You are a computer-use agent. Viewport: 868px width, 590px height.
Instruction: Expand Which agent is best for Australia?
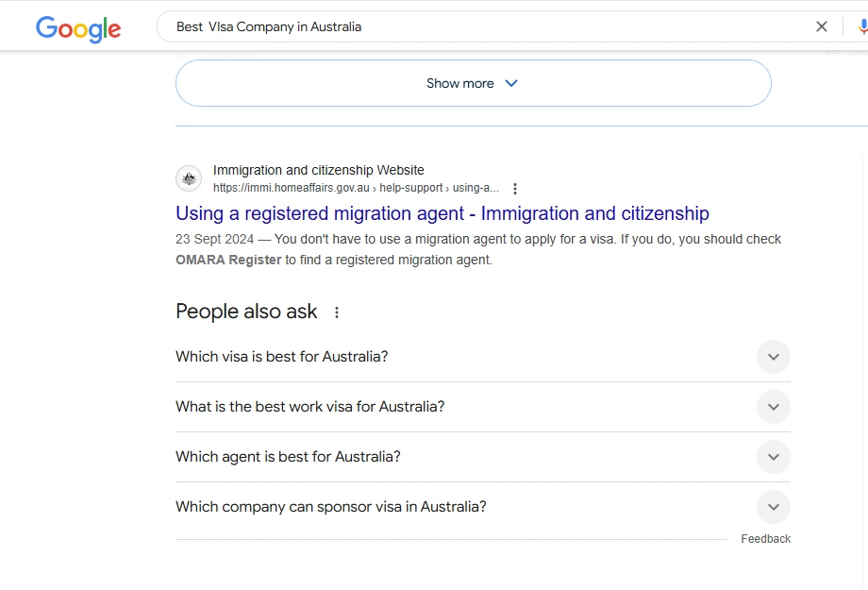[483, 457]
